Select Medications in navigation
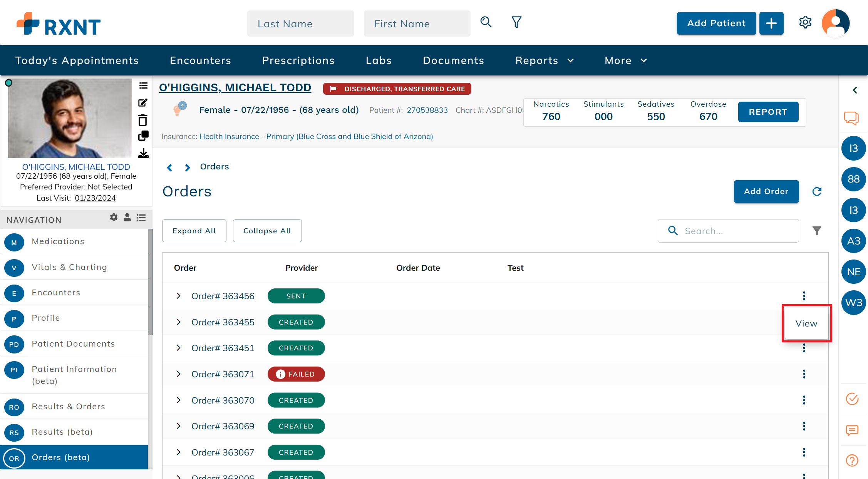 pyautogui.click(x=74, y=241)
